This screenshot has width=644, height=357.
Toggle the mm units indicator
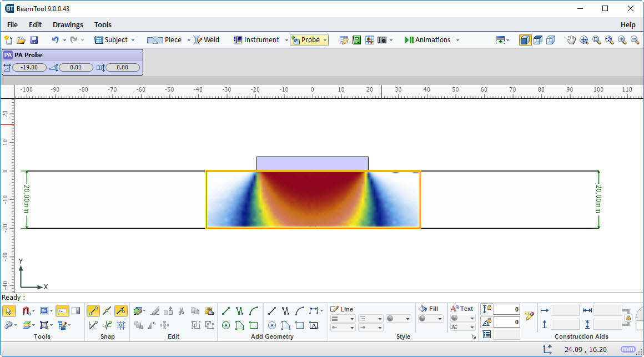point(628,349)
